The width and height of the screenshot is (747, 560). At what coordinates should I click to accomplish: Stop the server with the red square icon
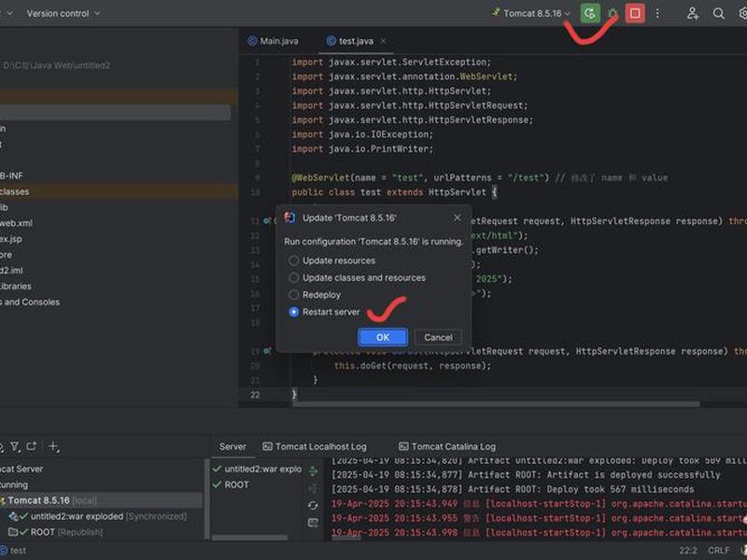[x=635, y=13]
